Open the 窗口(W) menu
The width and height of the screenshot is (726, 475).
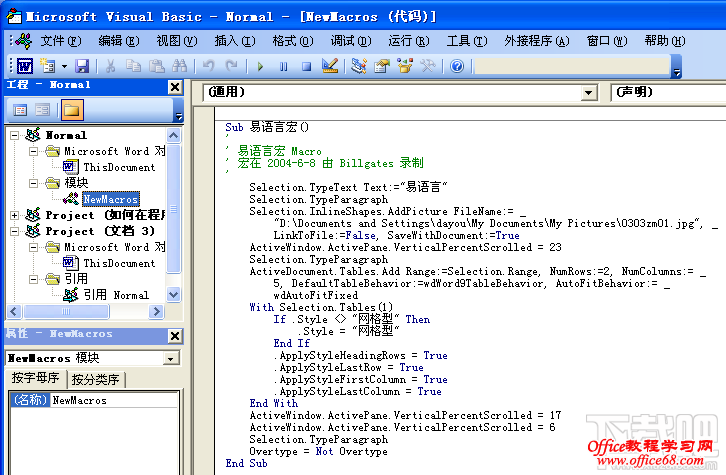(607, 41)
